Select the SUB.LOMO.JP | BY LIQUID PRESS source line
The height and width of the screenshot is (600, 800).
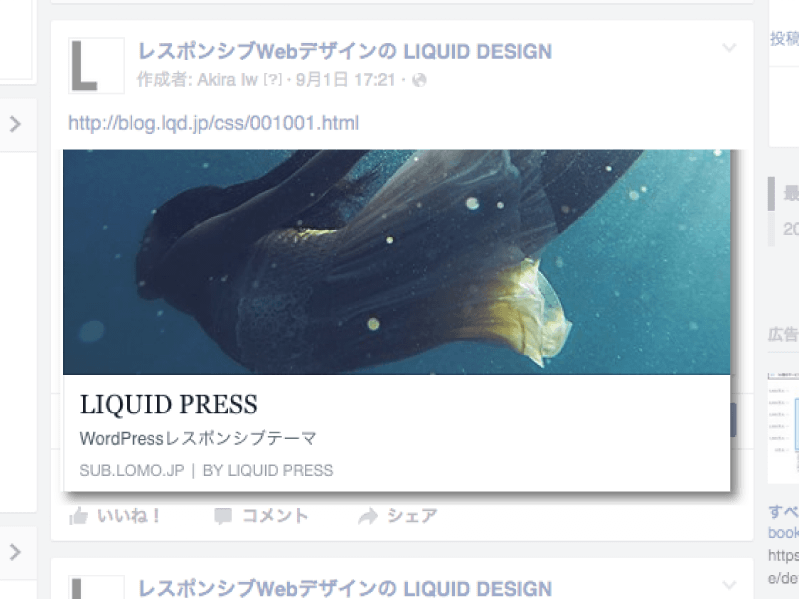click(206, 470)
